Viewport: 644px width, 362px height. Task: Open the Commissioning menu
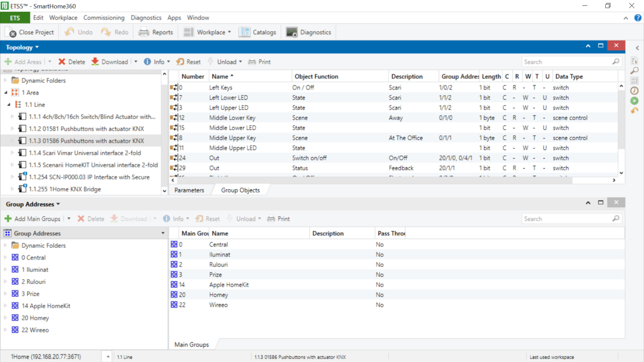(x=104, y=18)
